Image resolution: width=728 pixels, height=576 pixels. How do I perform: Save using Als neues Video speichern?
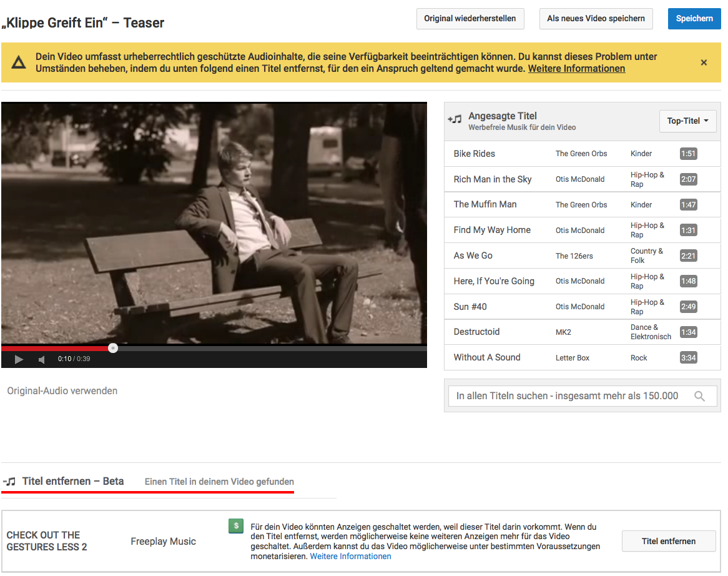596,19
